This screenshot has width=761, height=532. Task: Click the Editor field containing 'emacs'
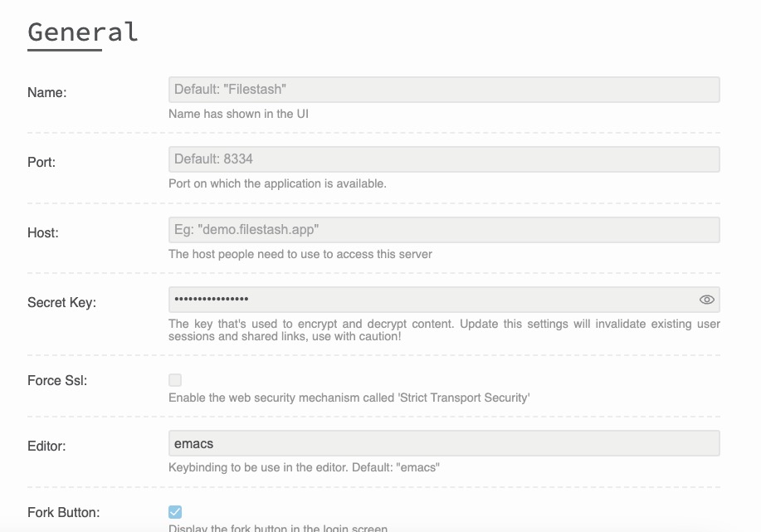point(444,443)
